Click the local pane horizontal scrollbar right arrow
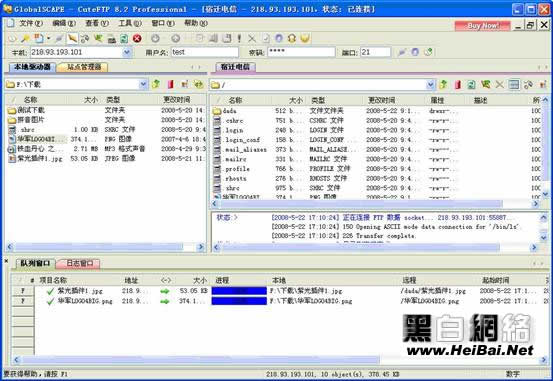This screenshot has width=553, height=381. tap(201, 247)
